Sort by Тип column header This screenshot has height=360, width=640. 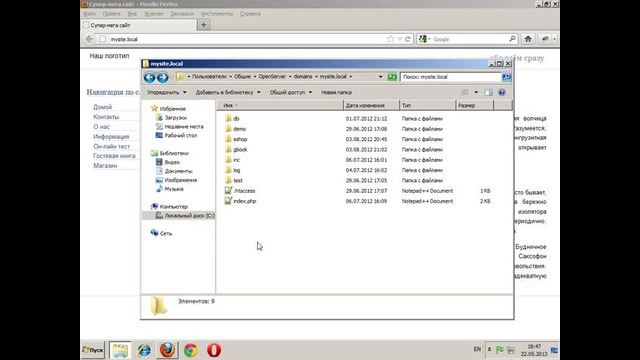coord(427,105)
